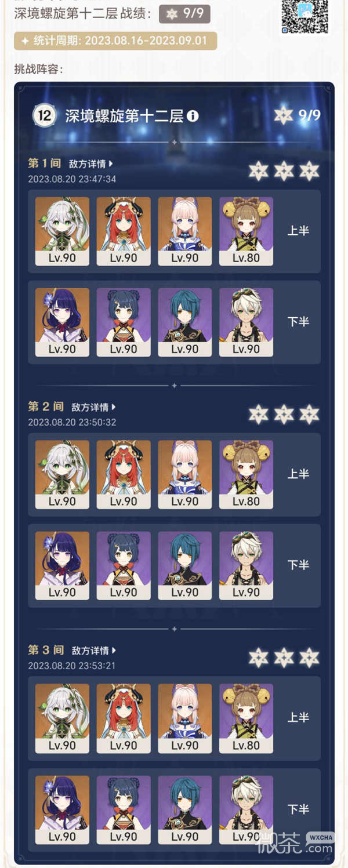Select Xingqiu portrait in chamber 3 second half

[185, 810]
